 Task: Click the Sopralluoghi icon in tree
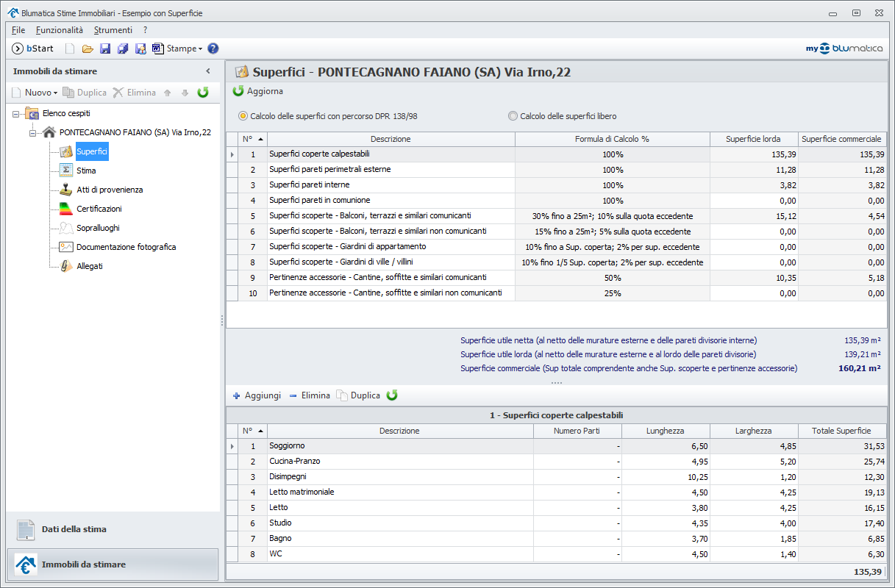tap(66, 228)
